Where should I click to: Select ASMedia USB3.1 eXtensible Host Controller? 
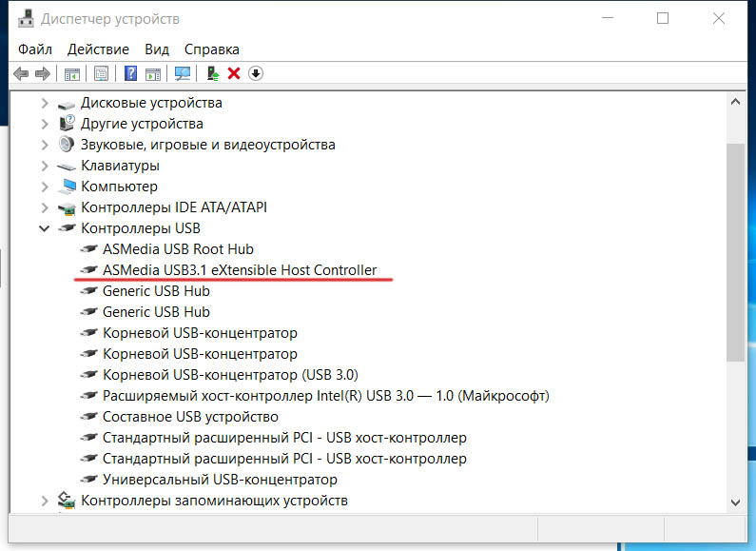tap(239, 270)
